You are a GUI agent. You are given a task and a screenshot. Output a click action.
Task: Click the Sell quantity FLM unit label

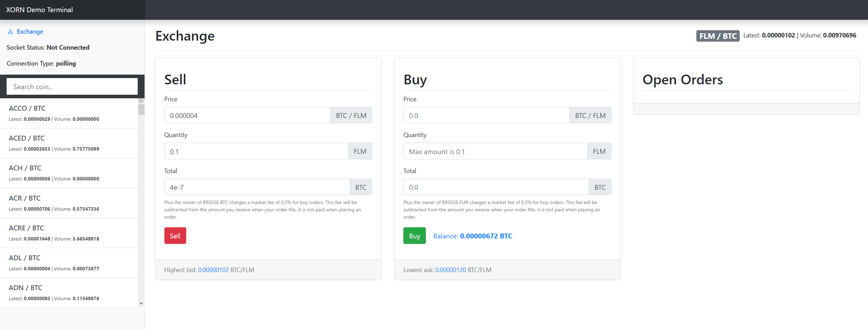(x=360, y=151)
